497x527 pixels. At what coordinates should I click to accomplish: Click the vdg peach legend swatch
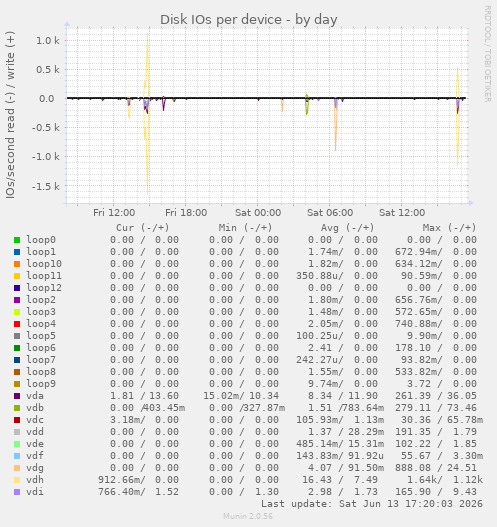(17, 468)
